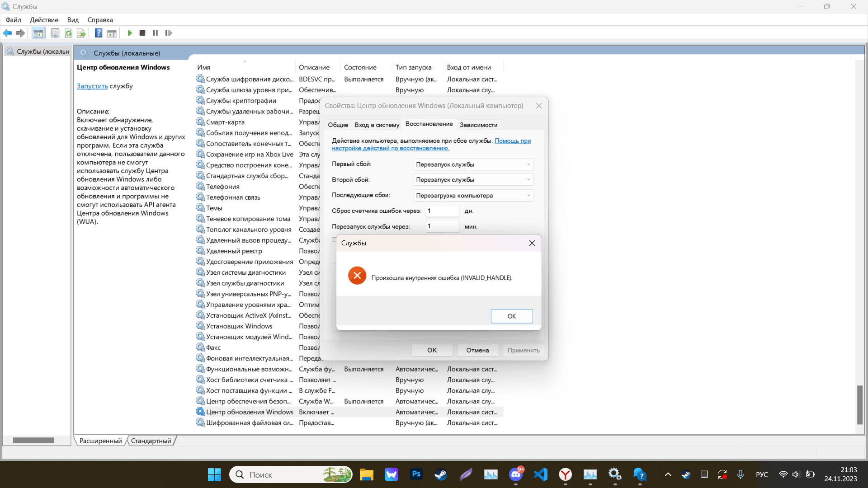Sort by the Состояние column header
The image size is (868, 488).
tap(366, 67)
